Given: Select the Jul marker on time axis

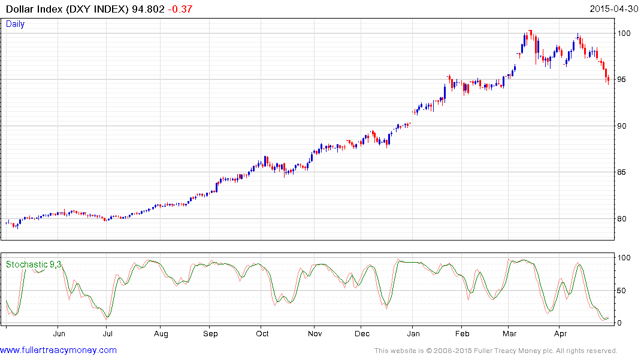Looking at the screenshot, I should click(x=108, y=333).
